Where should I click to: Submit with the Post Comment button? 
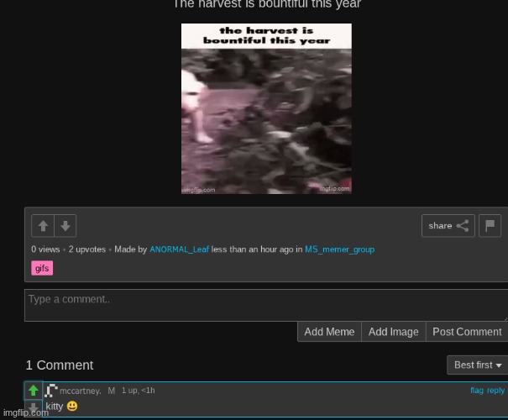[x=466, y=332]
